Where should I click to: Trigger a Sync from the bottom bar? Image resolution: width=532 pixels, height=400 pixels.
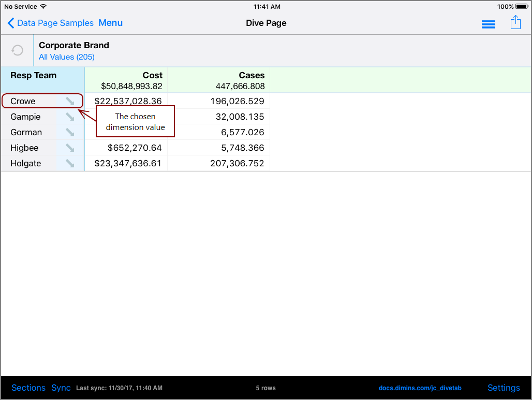pyautogui.click(x=61, y=388)
